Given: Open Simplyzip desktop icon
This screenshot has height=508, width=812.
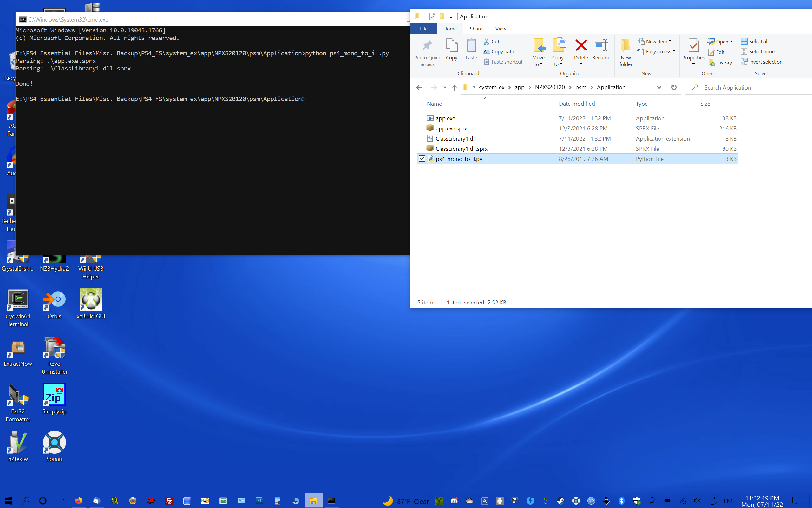Looking at the screenshot, I should coord(54,399).
